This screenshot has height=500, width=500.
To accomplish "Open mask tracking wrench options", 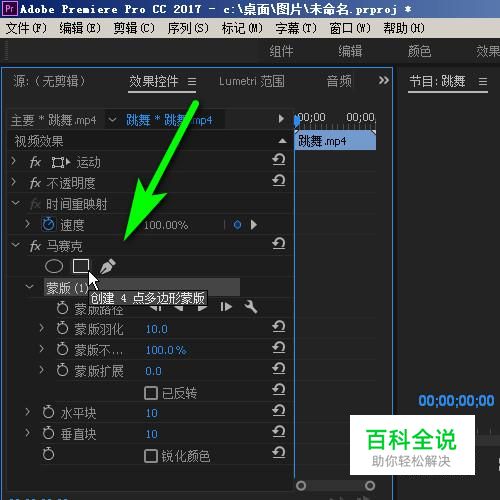I will click(251, 307).
